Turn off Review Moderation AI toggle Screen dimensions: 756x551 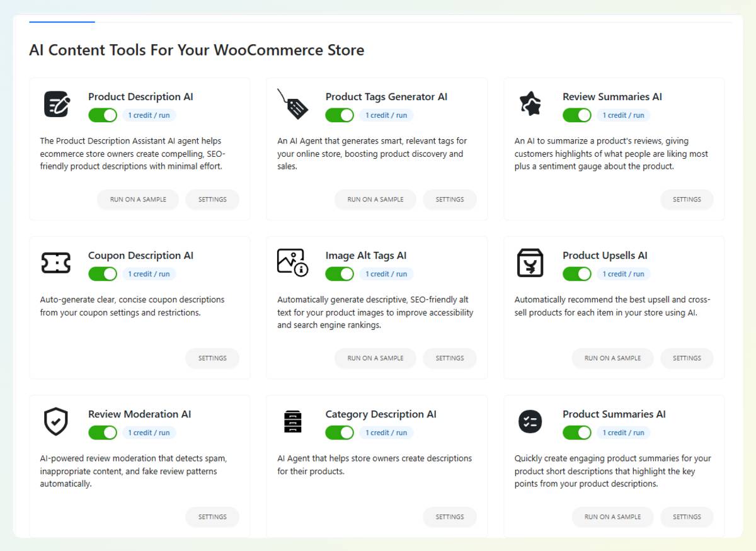(x=103, y=433)
